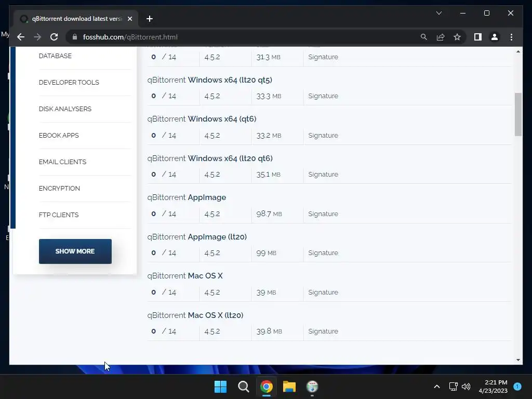The width and height of the screenshot is (532, 399).
Task: Open Signature for the 39 MB Mac build
Action: pyautogui.click(x=323, y=292)
